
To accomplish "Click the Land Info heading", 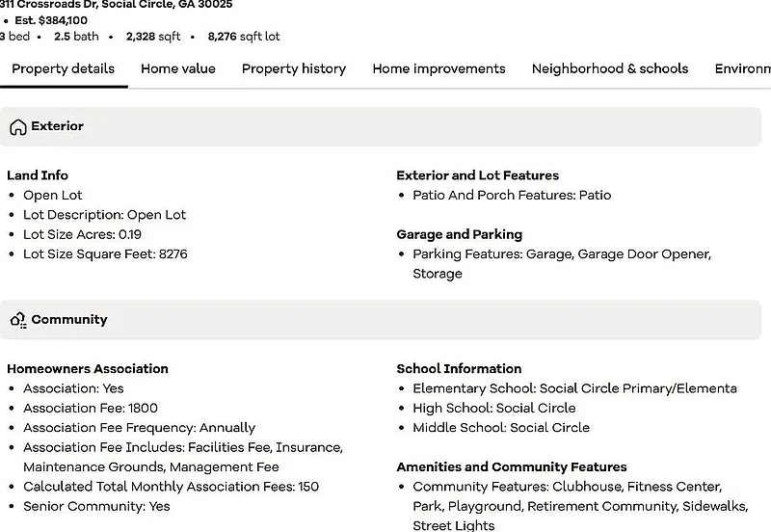I will coord(38,175).
